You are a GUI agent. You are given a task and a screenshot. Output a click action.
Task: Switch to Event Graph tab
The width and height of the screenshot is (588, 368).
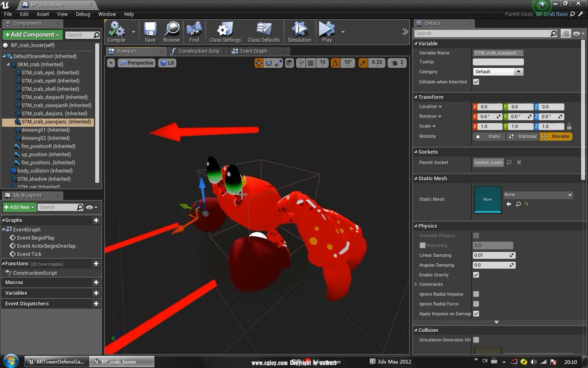coord(254,51)
